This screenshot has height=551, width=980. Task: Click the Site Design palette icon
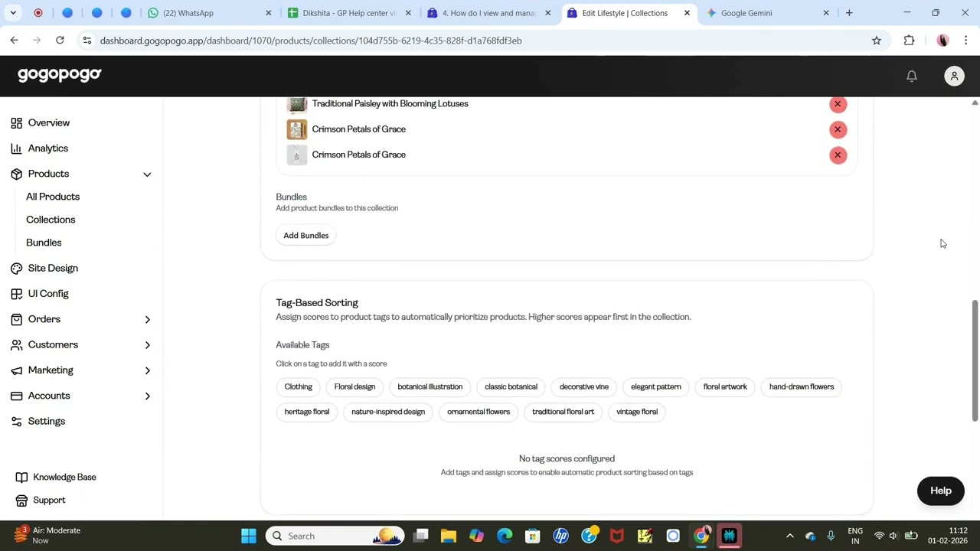[x=16, y=268]
